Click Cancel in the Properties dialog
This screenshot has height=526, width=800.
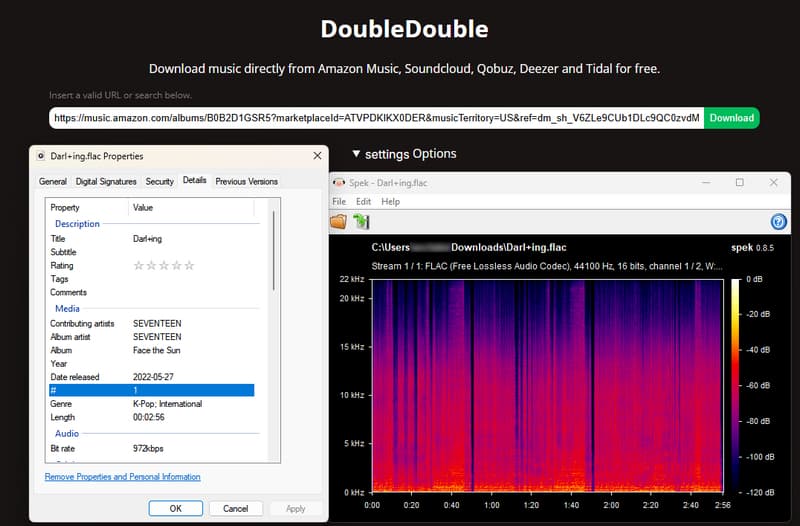click(235, 508)
